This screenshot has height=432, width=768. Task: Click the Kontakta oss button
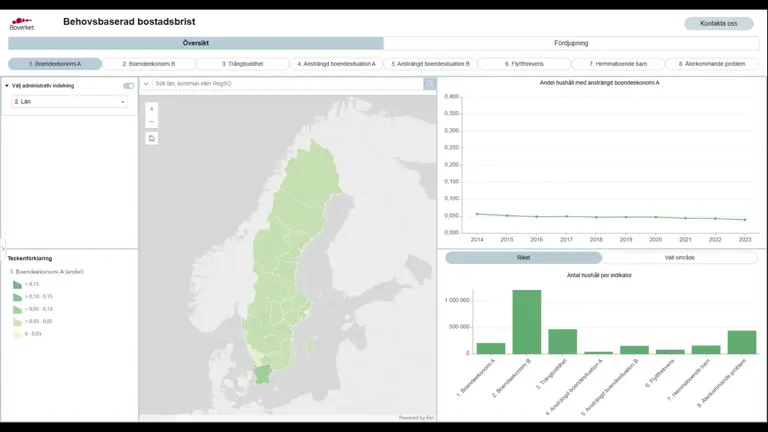[718, 23]
